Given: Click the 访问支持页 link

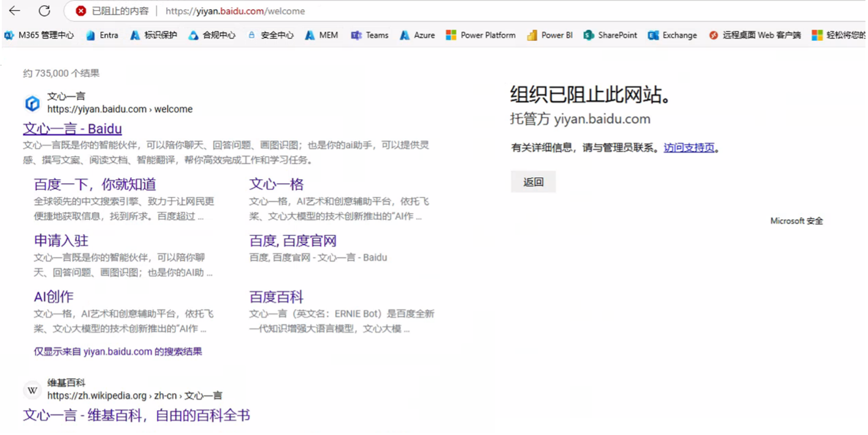Looking at the screenshot, I should [689, 148].
